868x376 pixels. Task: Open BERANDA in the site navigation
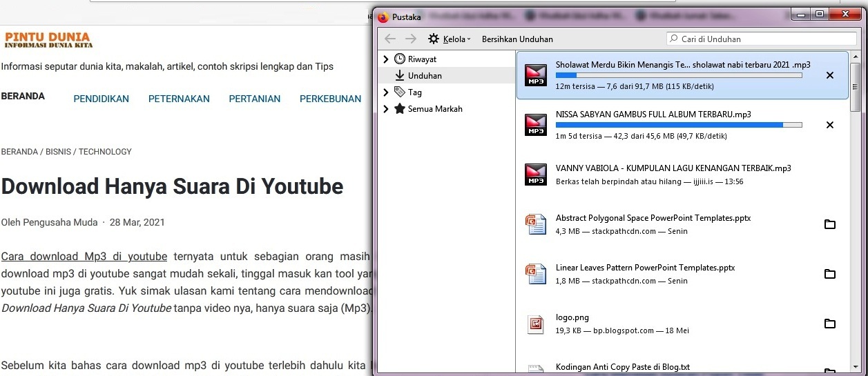click(23, 97)
